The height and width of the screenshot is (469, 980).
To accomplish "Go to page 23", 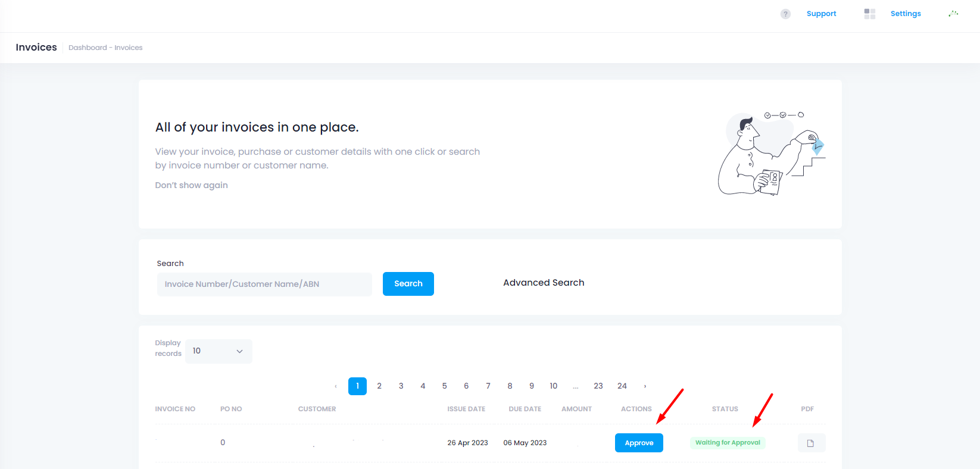I will (x=598, y=386).
